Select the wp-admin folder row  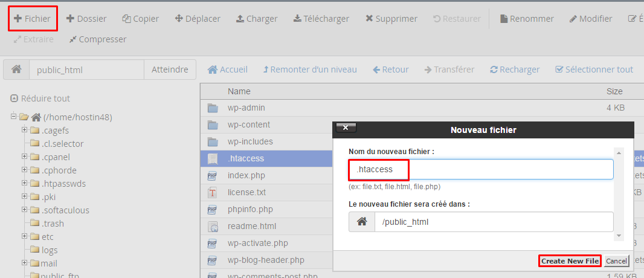[422, 108]
